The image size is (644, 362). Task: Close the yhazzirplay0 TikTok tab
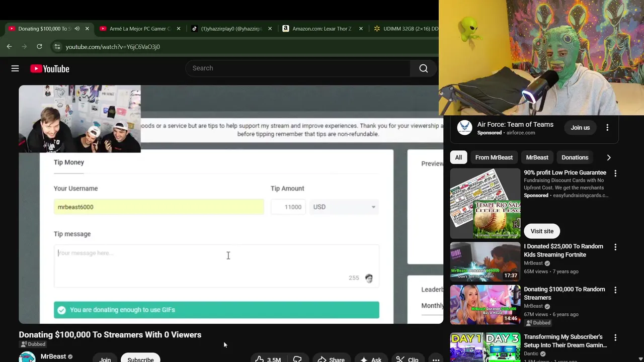[270, 29]
